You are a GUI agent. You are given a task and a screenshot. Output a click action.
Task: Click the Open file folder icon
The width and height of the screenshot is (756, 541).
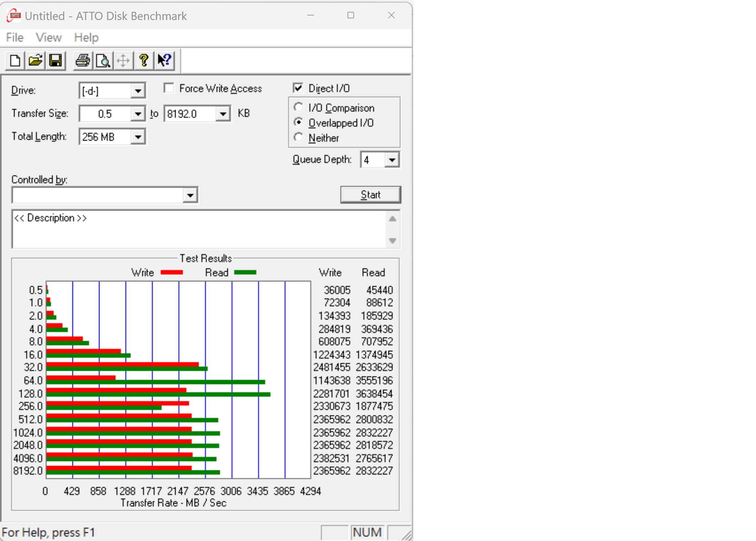(x=35, y=61)
